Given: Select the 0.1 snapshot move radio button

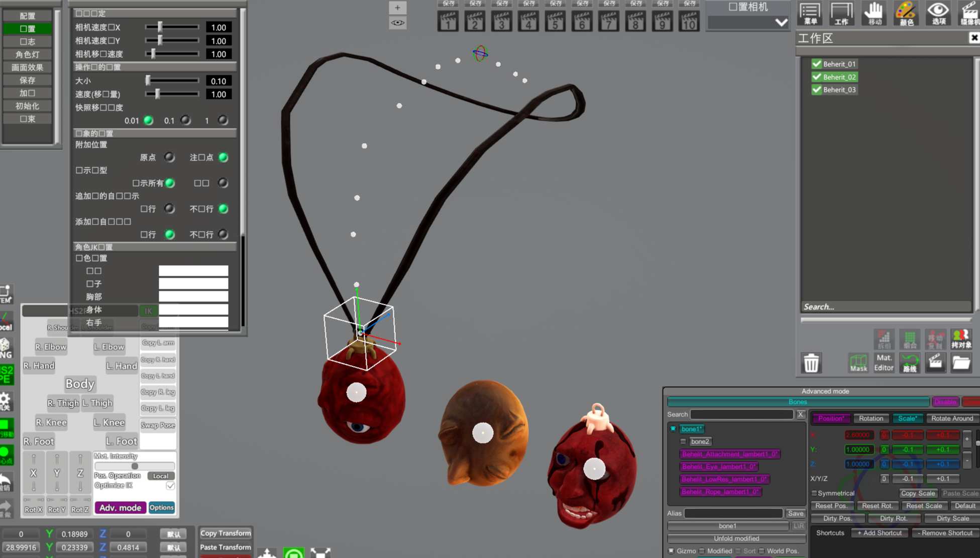Looking at the screenshot, I should (185, 120).
